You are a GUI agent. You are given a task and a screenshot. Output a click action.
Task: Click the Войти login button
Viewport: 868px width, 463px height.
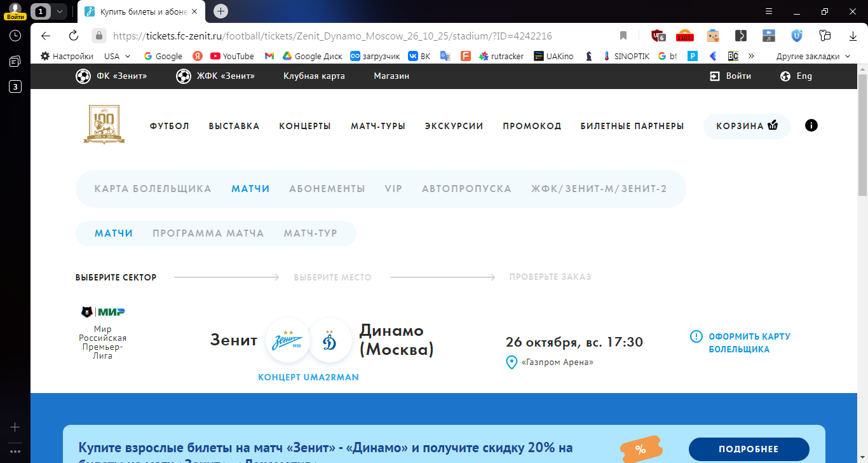click(x=730, y=76)
